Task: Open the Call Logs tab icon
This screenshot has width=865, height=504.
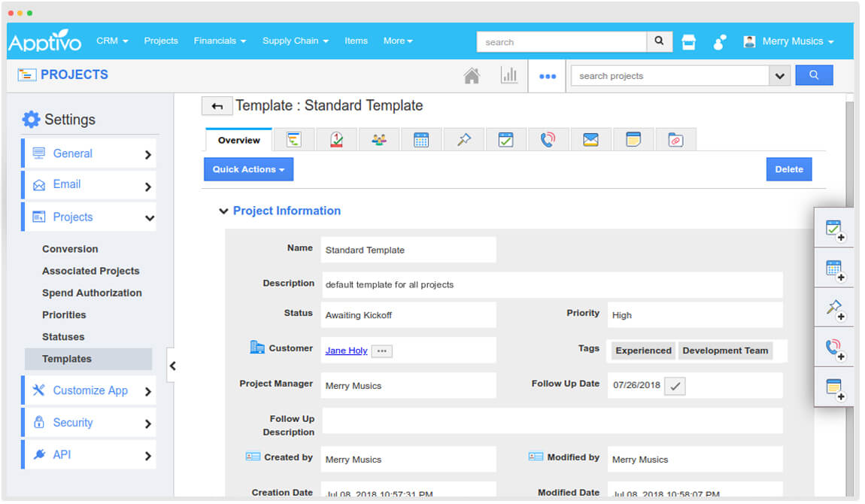Action: [548, 139]
